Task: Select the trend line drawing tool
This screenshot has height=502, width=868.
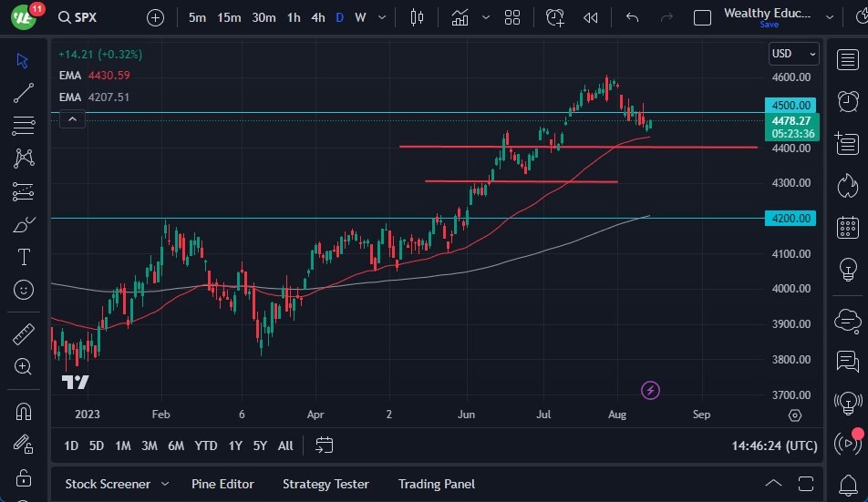Action: pyautogui.click(x=24, y=92)
